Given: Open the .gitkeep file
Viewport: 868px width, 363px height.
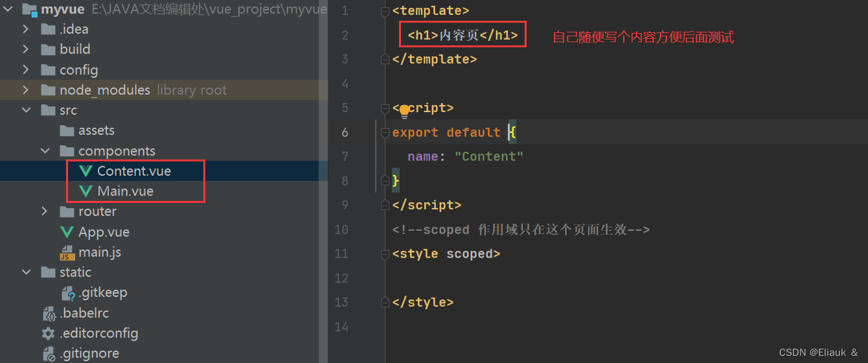Looking at the screenshot, I should 104,293.
